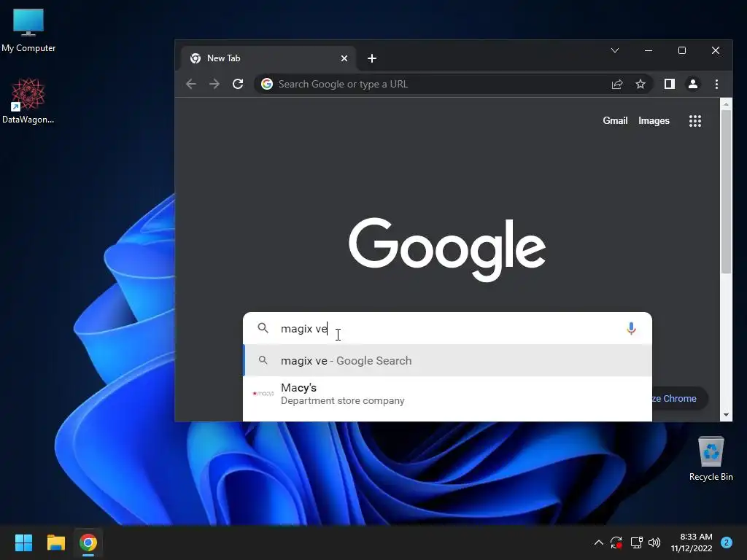Reload the page in Chrome
Image resolution: width=747 pixels, height=560 pixels.
238,85
